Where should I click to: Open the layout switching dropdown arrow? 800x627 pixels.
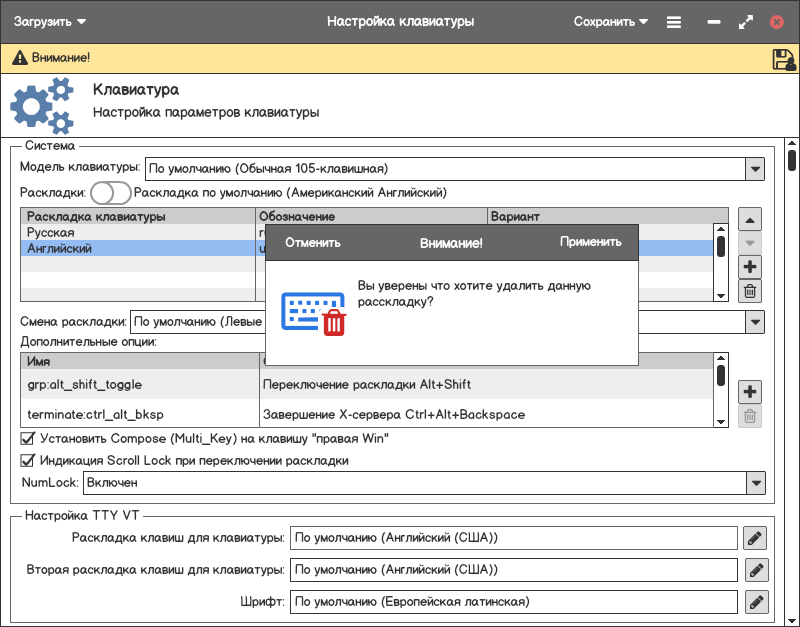[755, 322]
